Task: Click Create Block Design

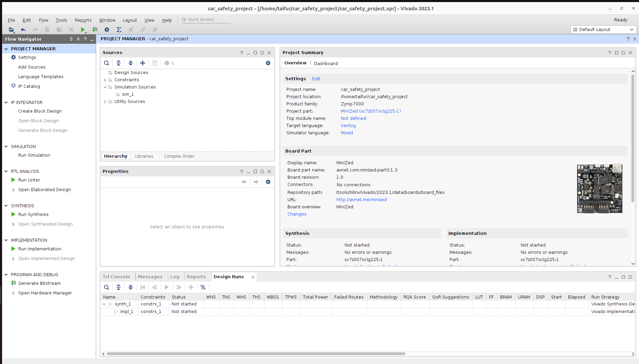Action: click(x=40, y=111)
